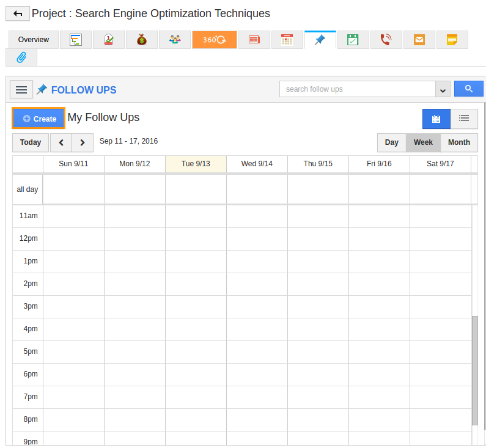
Task: Select the Overview tab
Action: [x=34, y=40]
